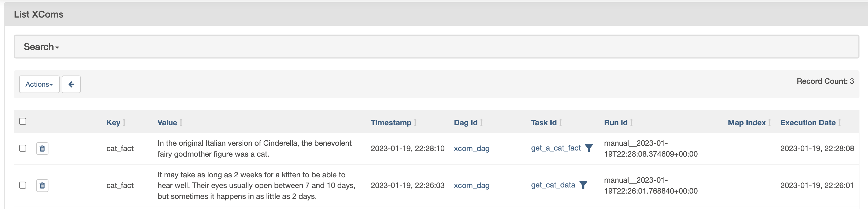
Task: Sort by the Dag Id header
Action: point(465,123)
